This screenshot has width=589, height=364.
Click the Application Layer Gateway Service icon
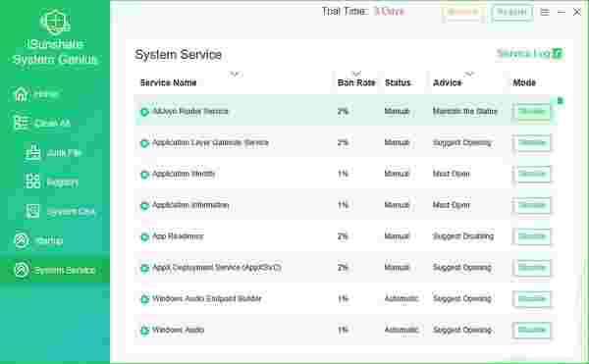(144, 143)
